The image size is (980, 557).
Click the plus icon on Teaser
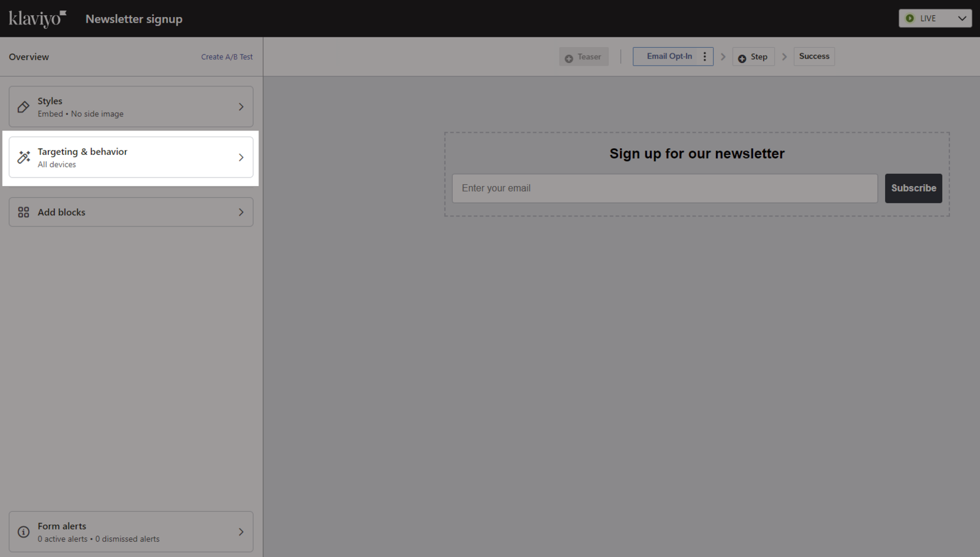pyautogui.click(x=569, y=59)
